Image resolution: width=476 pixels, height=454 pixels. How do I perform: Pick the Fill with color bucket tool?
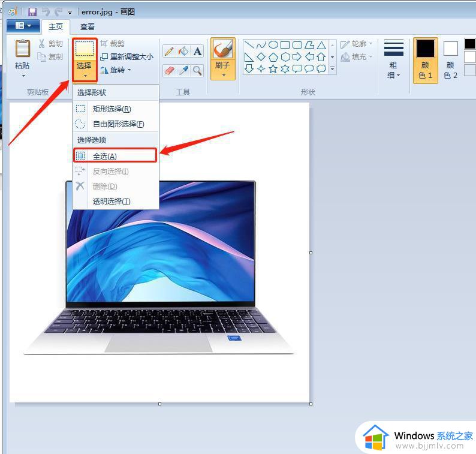click(183, 52)
